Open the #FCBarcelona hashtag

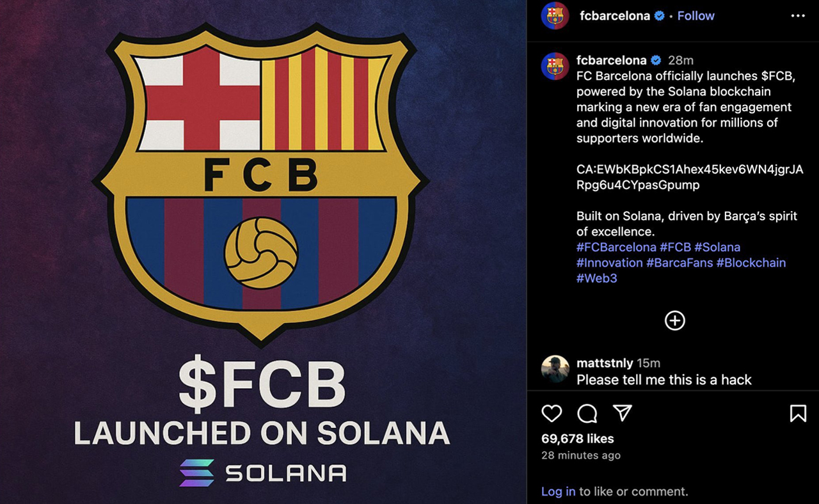coord(616,247)
